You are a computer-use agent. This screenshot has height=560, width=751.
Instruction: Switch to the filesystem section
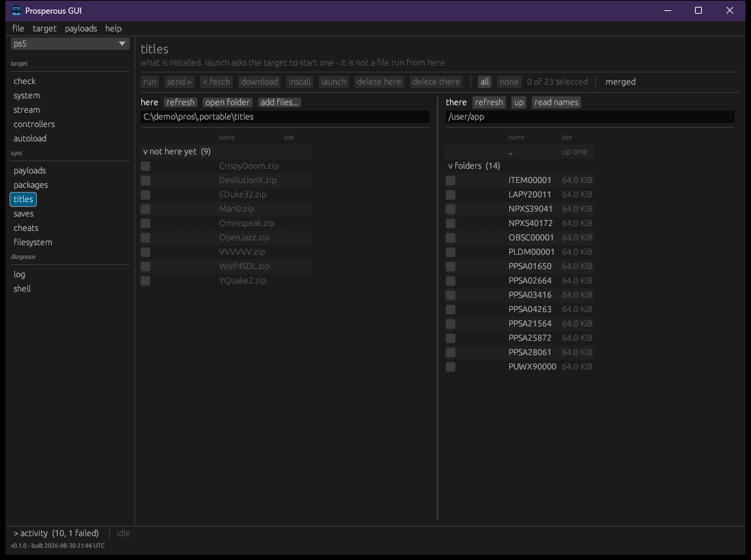[x=33, y=242]
